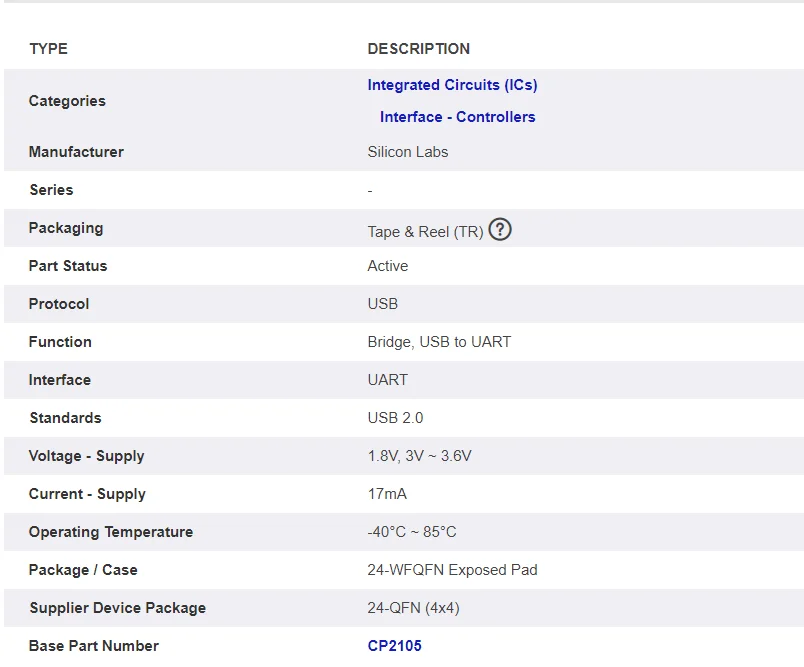Click the Protocol value showing USB
Image resolution: width=804 pixels, height=667 pixels.
(x=383, y=304)
